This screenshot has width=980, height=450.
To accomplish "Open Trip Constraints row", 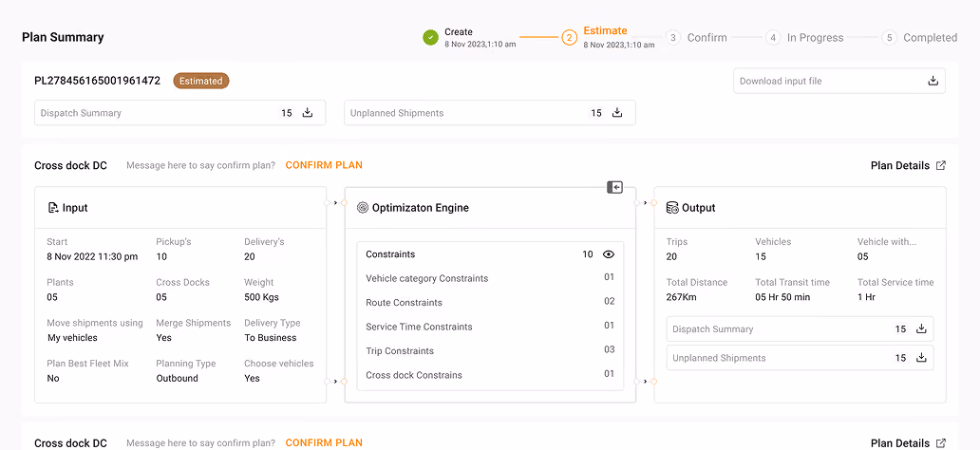I will pyautogui.click(x=490, y=351).
